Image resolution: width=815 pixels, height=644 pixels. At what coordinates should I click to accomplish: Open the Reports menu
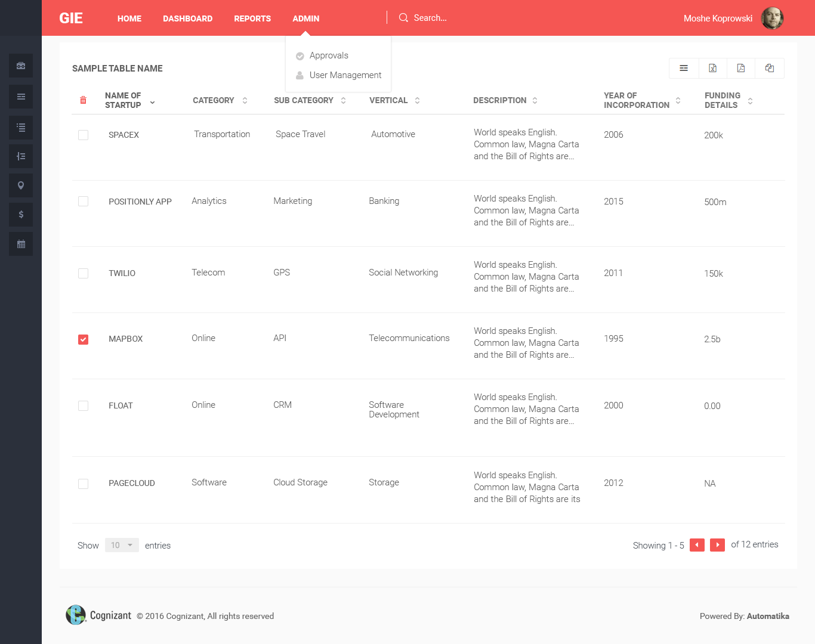[x=252, y=18]
